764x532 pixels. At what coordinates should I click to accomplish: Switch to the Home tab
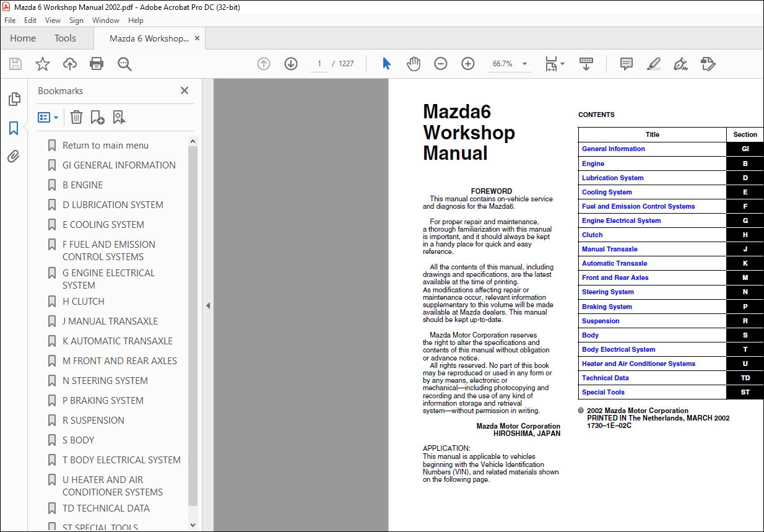[23, 38]
